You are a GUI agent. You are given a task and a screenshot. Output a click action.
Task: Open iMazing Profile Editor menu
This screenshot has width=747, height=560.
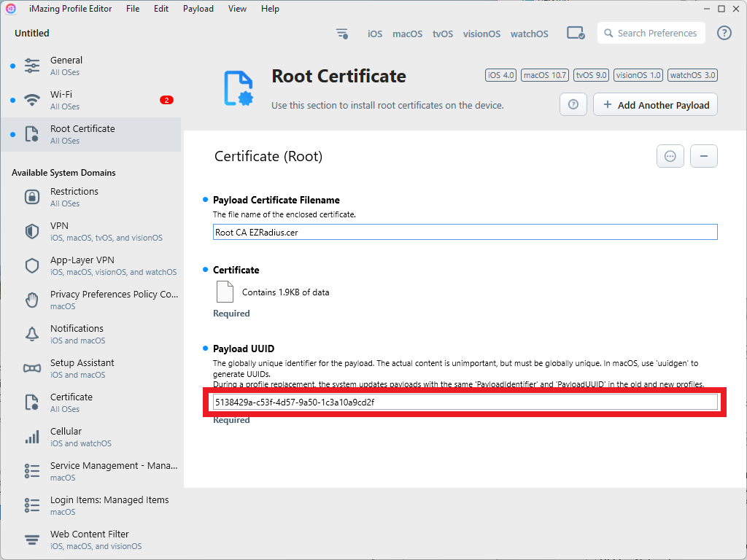(71, 9)
